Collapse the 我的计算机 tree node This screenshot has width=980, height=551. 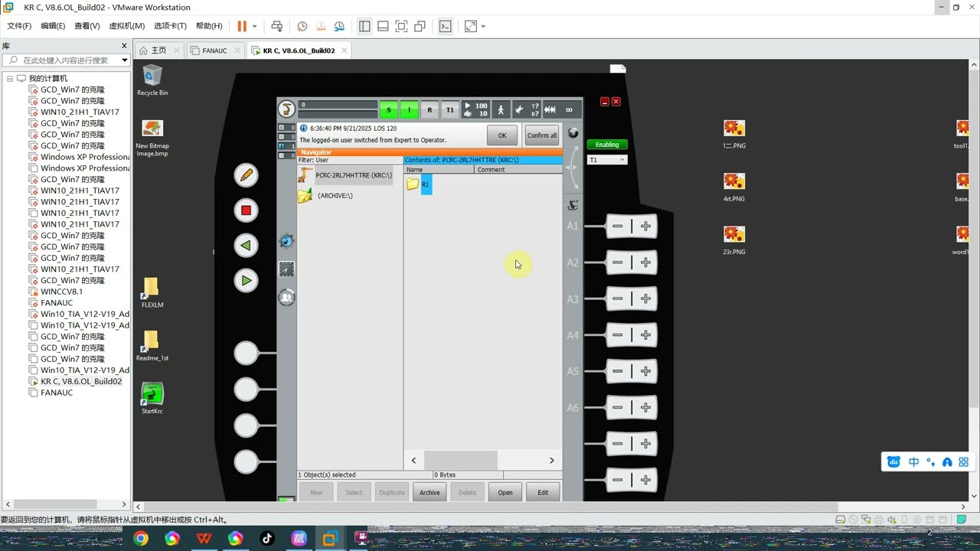[x=10, y=78]
